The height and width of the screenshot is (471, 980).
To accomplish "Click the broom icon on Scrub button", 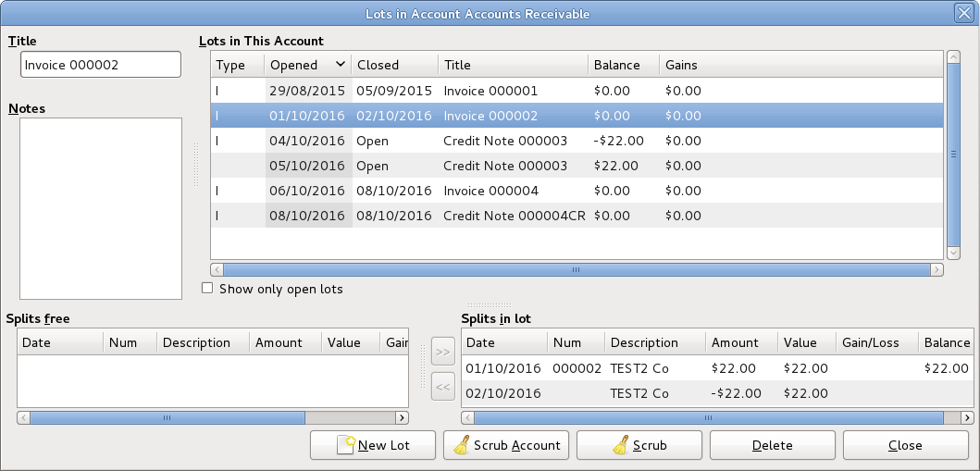I will (x=620, y=445).
